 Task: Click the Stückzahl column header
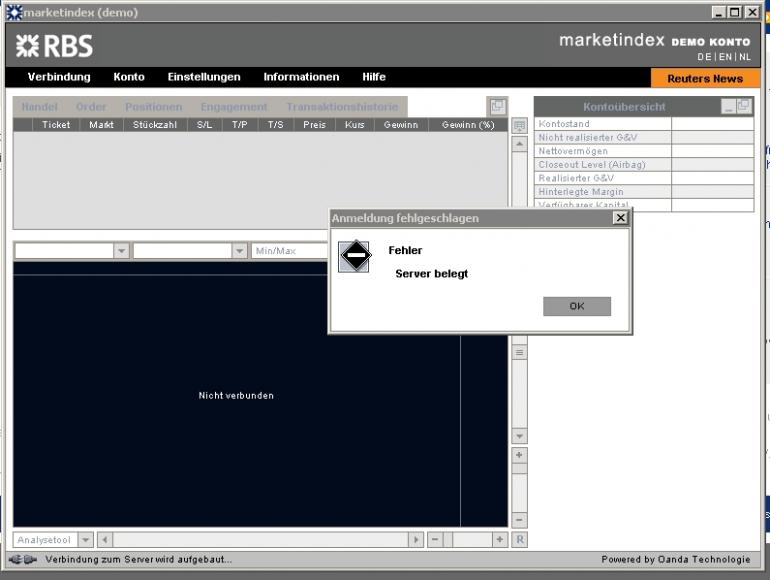click(x=155, y=125)
